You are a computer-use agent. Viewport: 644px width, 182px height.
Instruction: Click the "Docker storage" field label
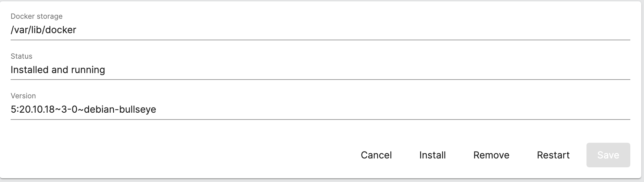coord(37,16)
